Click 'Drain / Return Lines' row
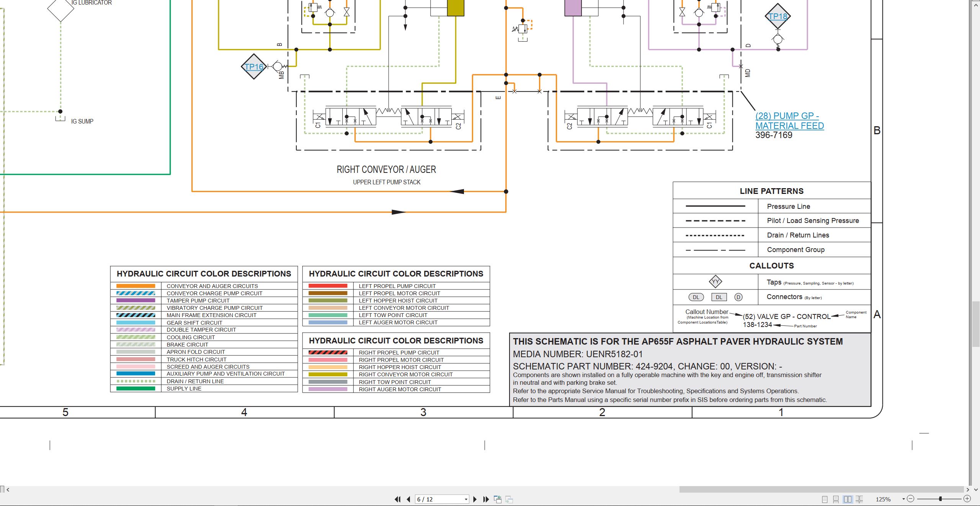 point(772,235)
